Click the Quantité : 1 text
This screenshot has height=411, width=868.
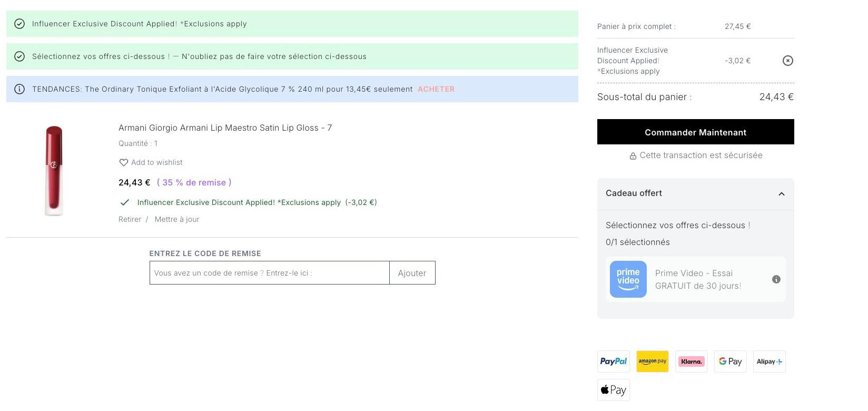click(138, 143)
